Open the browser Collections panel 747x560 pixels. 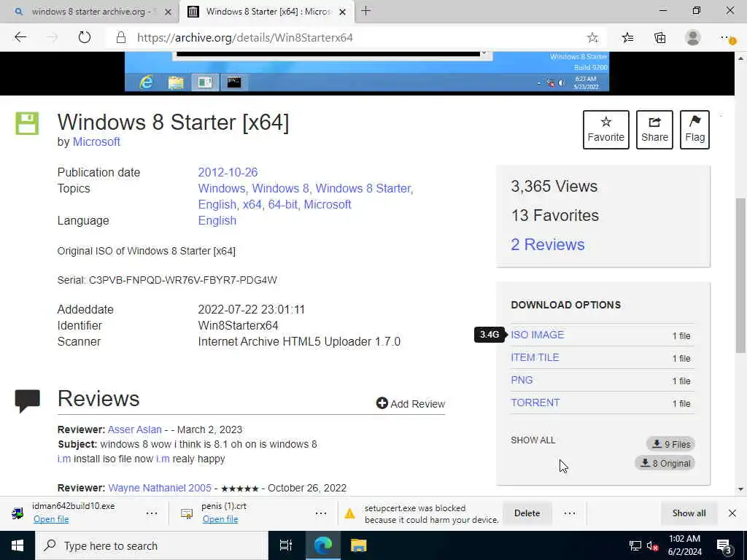[x=659, y=38]
